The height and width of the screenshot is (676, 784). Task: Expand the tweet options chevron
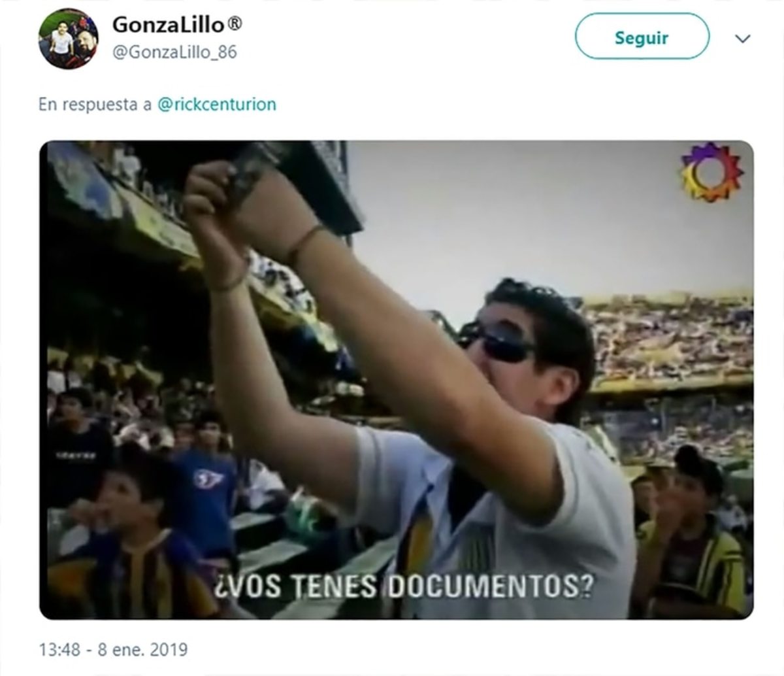click(x=742, y=39)
